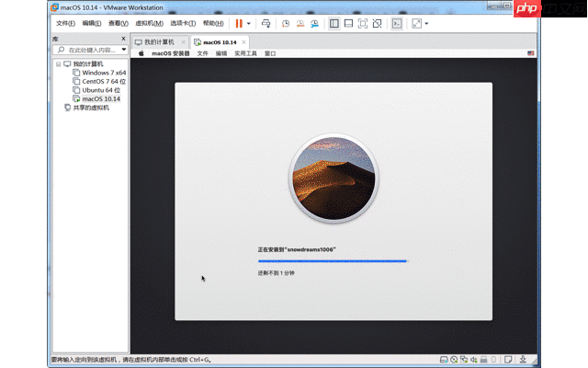This screenshot has width=588, height=368.
Task: Click the printer status icon
Action: pyautogui.click(x=484, y=360)
